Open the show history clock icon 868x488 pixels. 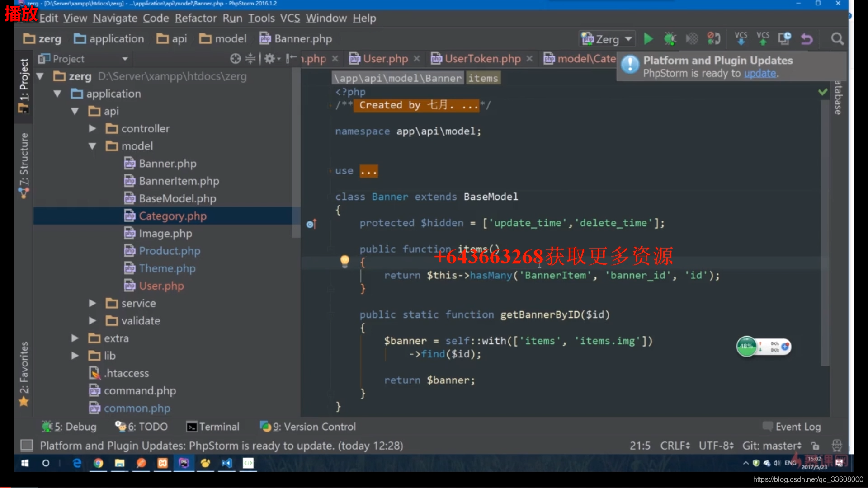tap(784, 39)
